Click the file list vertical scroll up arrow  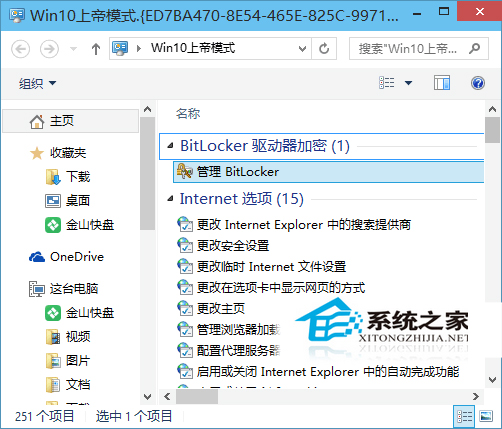click(492, 109)
